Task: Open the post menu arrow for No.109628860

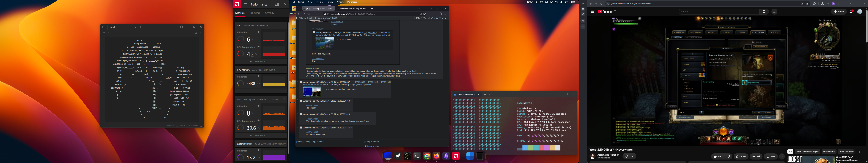Action: coord(351,101)
